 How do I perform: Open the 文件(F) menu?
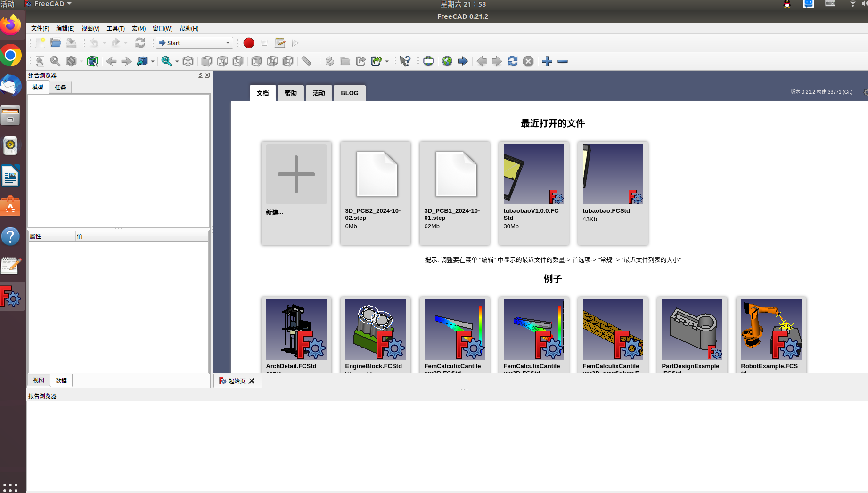point(40,29)
